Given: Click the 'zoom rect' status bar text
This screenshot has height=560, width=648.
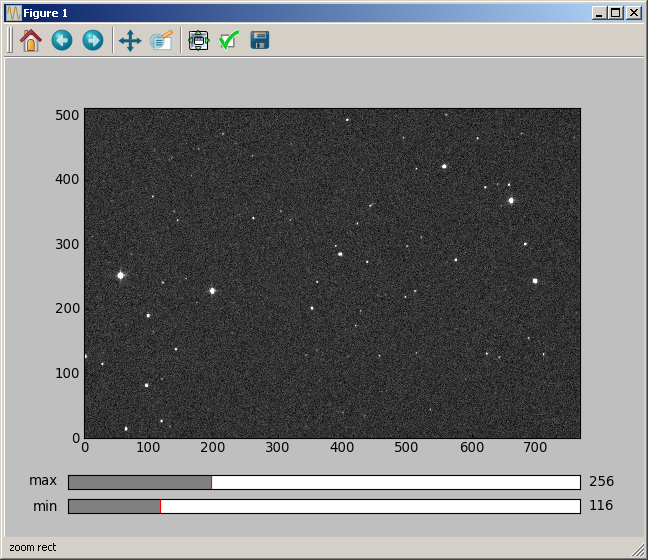Looking at the screenshot, I should (33, 548).
